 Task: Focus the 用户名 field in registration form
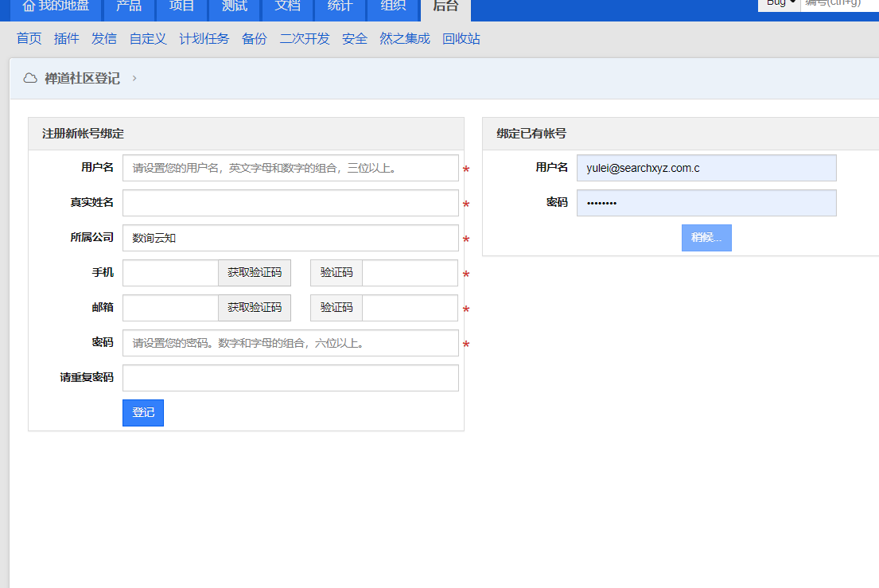tap(290, 168)
